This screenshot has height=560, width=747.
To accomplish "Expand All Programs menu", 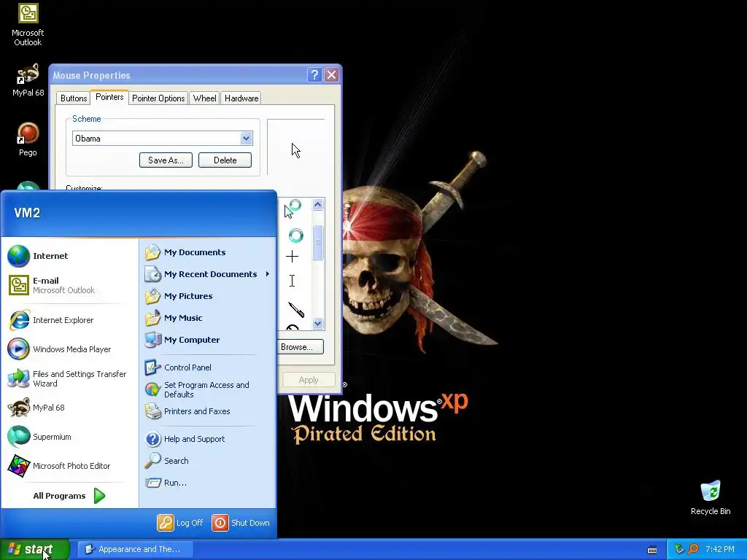I will coord(69,496).
